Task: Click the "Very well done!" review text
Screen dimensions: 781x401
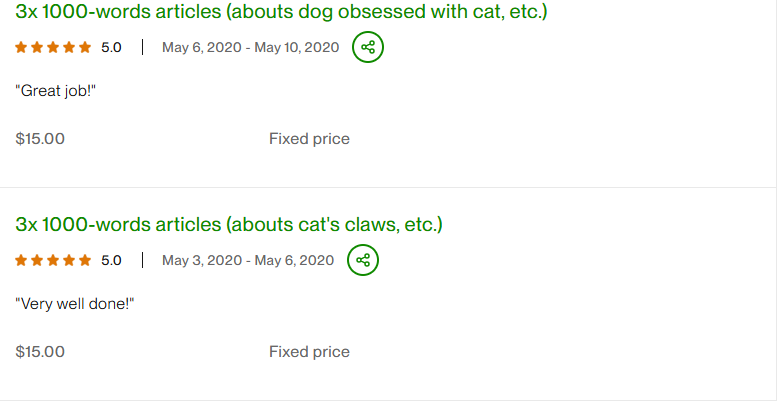Action: [x=75, y=303]
